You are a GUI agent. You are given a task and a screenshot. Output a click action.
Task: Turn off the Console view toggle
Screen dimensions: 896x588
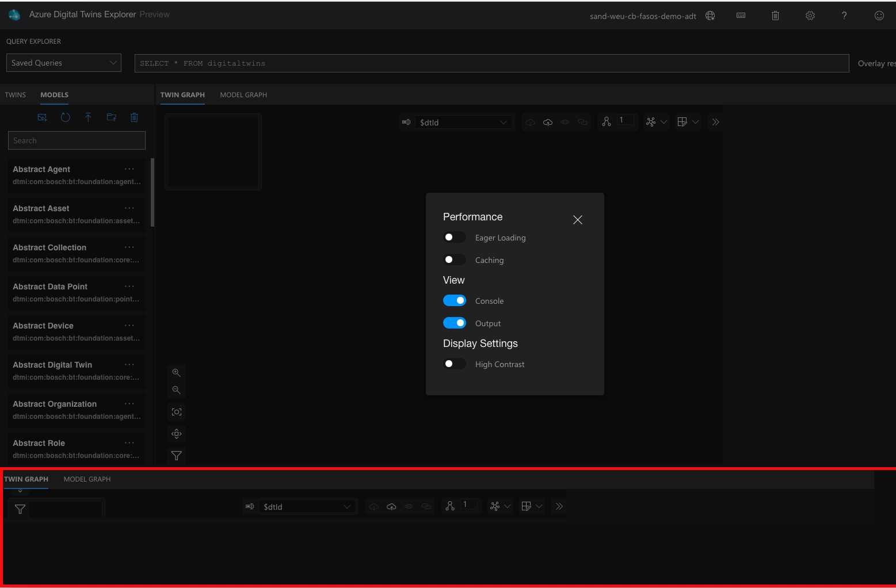click(x=455, y=300)
